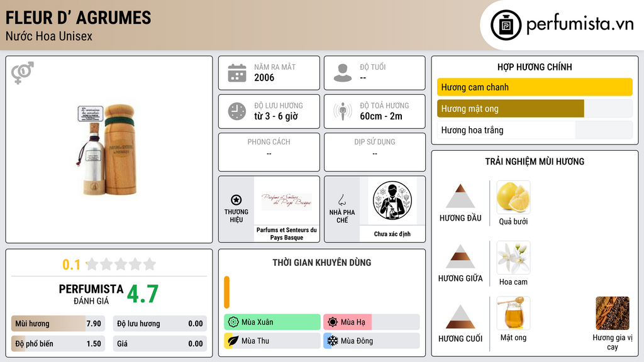Click the yellow 0.1 user rating
Image resolution: width=644 pixels, height=362 pixels.
click(71, 265)
